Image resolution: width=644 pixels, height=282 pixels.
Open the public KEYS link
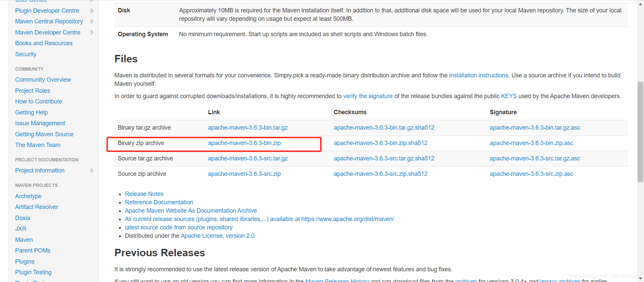[509, 96]
